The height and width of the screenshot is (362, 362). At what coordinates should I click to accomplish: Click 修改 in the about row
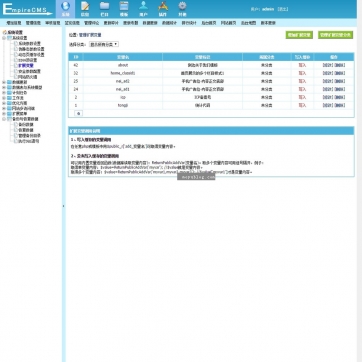(x=327, y=65)
